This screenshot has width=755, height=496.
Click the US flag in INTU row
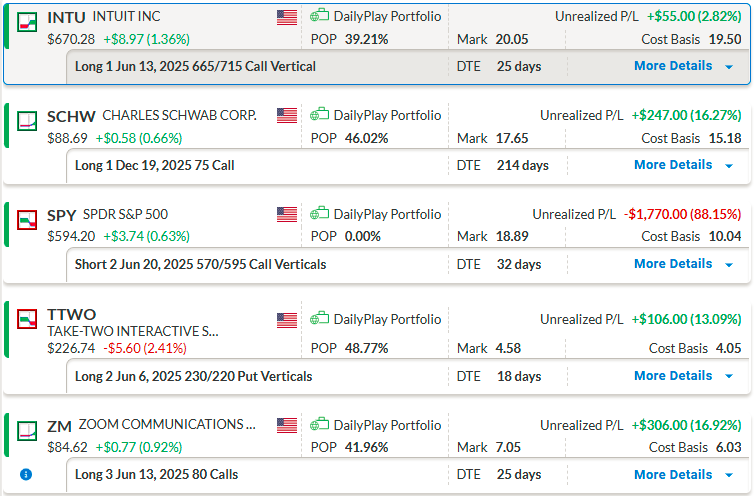click(287, 17)
